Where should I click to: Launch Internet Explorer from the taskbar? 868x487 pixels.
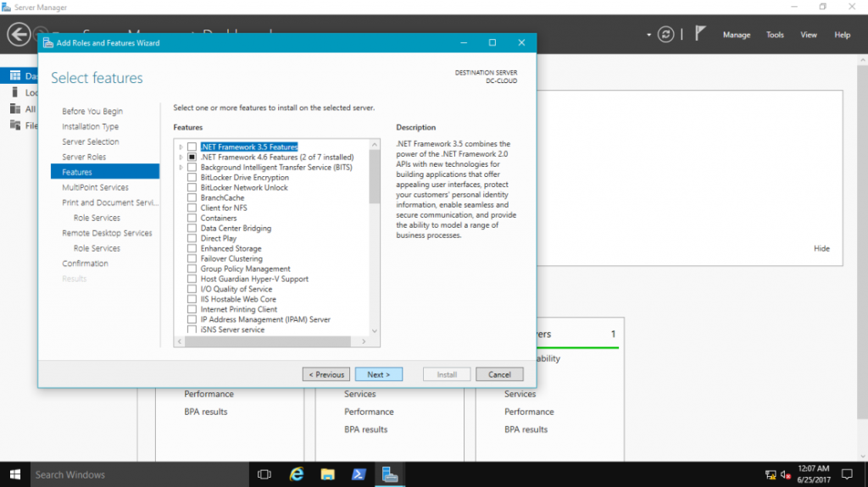point(297,474)
